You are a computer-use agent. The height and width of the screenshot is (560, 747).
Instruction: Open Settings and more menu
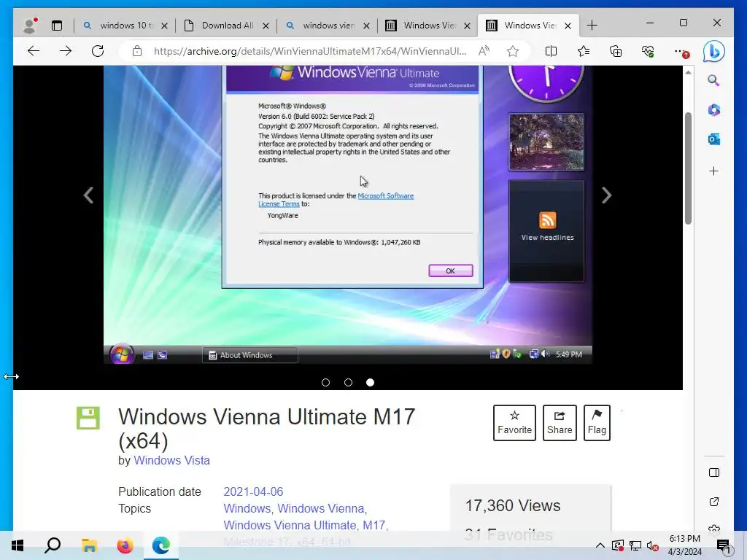pos(681,52)
